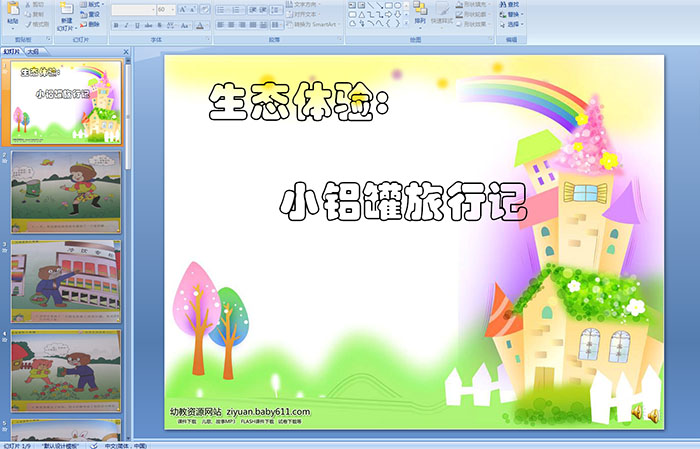Click the Delete slide icon
The image size is (700, 449).
coord(87,25)
